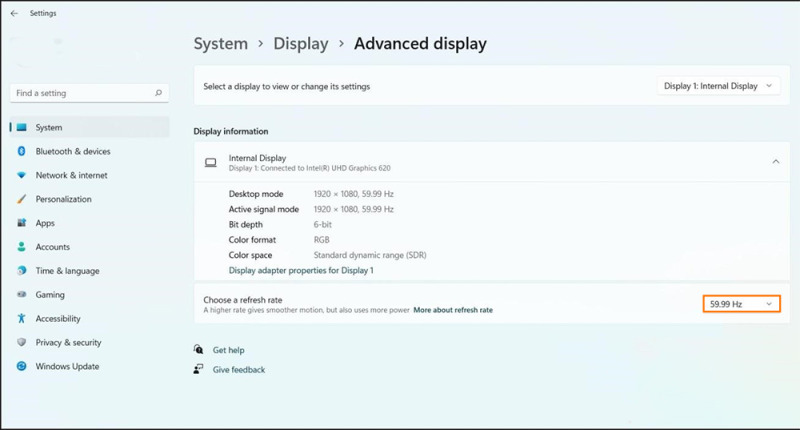Open Windows Update icon in sidebar
This screenshot has height=430, width=800.
coord(21,367)
